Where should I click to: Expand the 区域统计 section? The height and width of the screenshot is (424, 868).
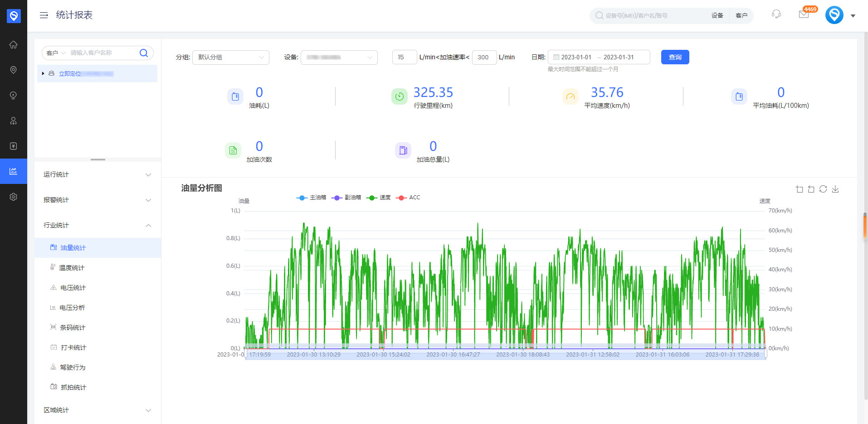[98, 410]
